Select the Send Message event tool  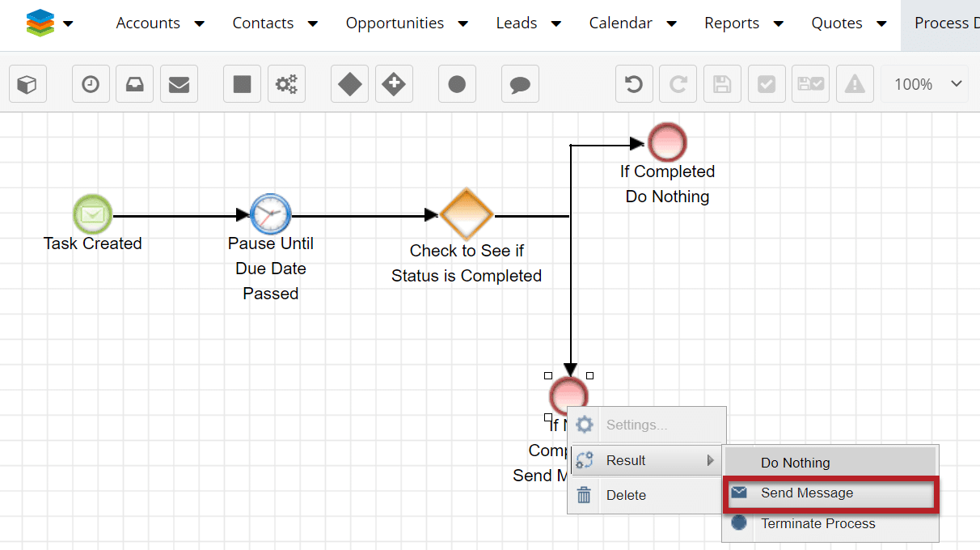[x=179, y=83]
